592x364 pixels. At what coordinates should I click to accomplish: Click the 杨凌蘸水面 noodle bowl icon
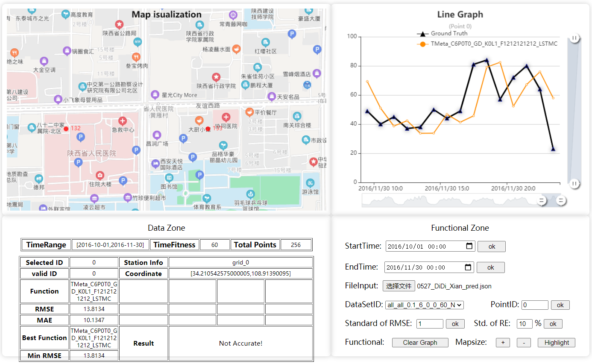pos(236,49)
